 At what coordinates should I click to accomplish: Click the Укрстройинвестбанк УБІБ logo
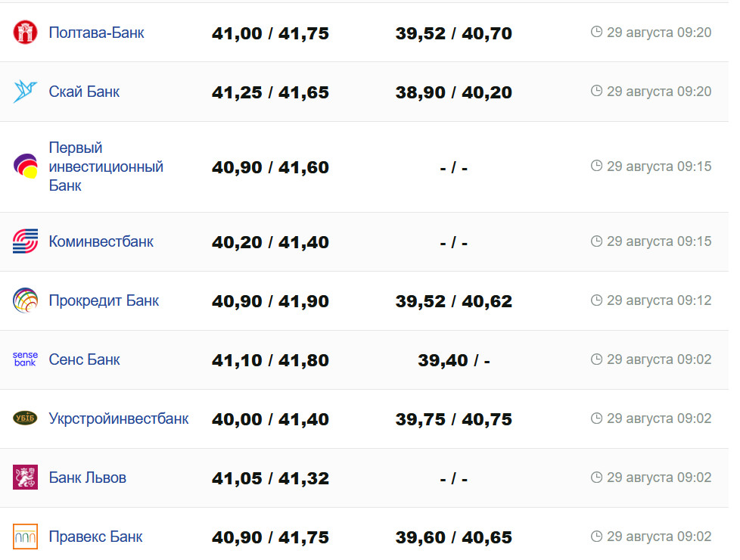tap(25, 418)
